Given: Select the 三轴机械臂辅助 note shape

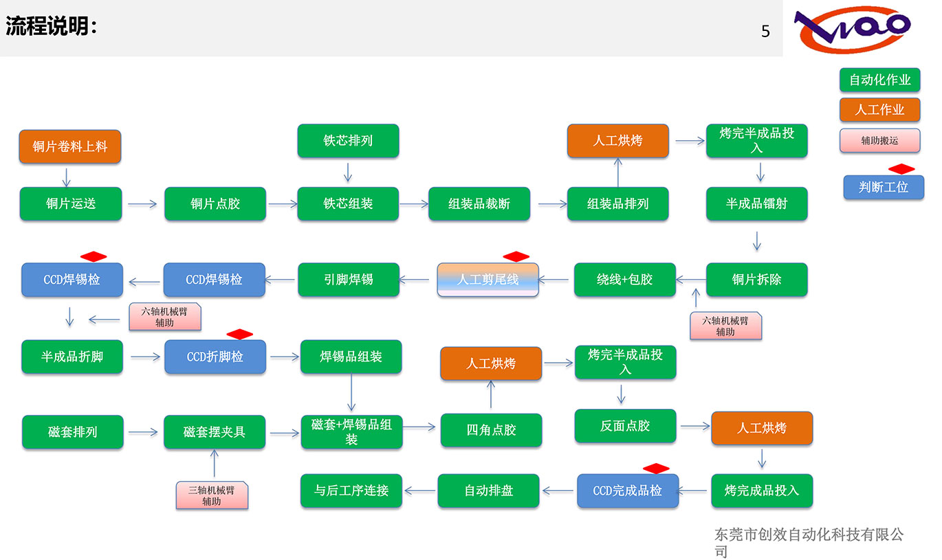Looking at the screenshot, I should 211,495.
